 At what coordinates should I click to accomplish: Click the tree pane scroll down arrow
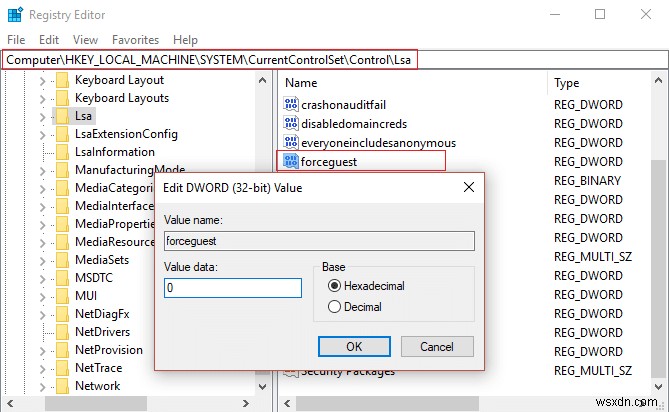pos(262,386)
